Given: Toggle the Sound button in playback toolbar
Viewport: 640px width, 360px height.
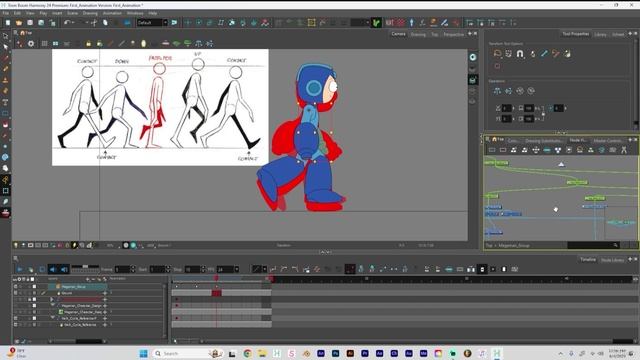Looking at the screenshot, I should tap(53, 269).
